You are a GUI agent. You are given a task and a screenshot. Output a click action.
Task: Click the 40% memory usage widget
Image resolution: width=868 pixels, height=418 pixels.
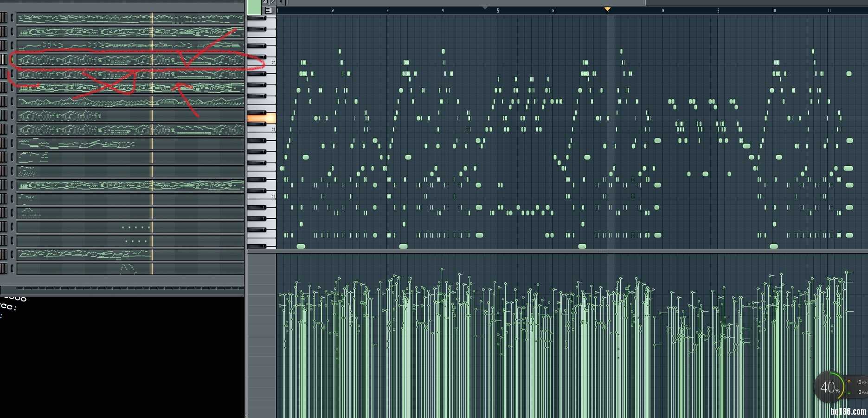pos(829,387)
